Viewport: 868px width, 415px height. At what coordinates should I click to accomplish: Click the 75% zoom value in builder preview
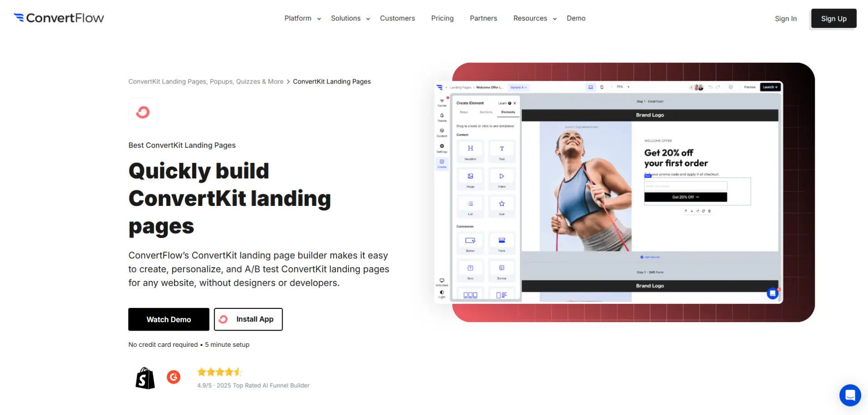click(x=620, y=87)
